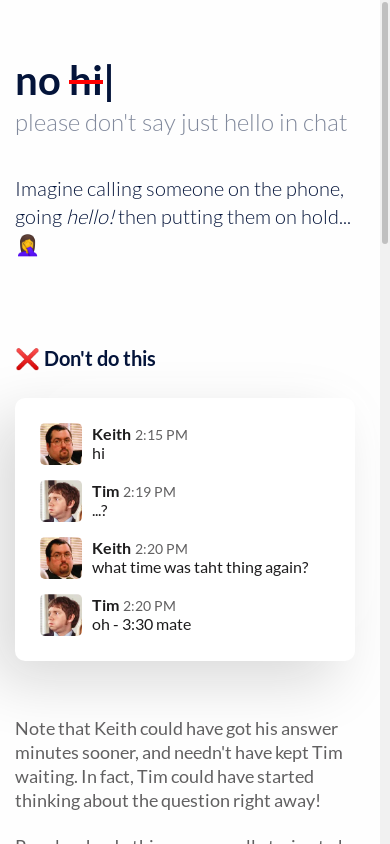This screenshot has width=390, height=844.
Task: Click the "please don't say just hello" subtitle
Action: [181, 123]
